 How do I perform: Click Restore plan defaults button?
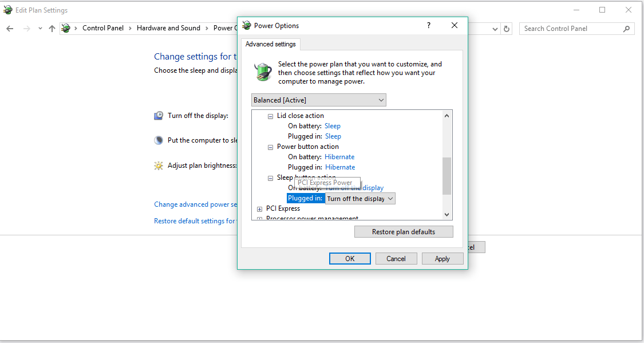point(404,232)
